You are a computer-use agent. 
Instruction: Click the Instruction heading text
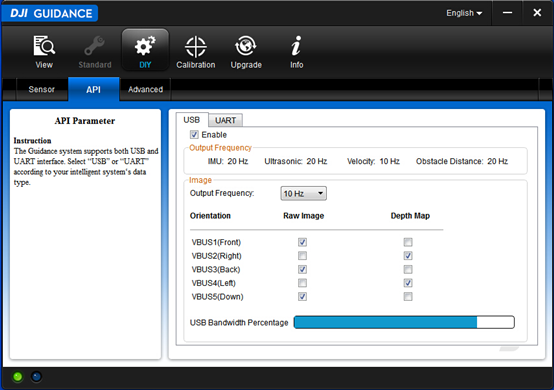33,141
